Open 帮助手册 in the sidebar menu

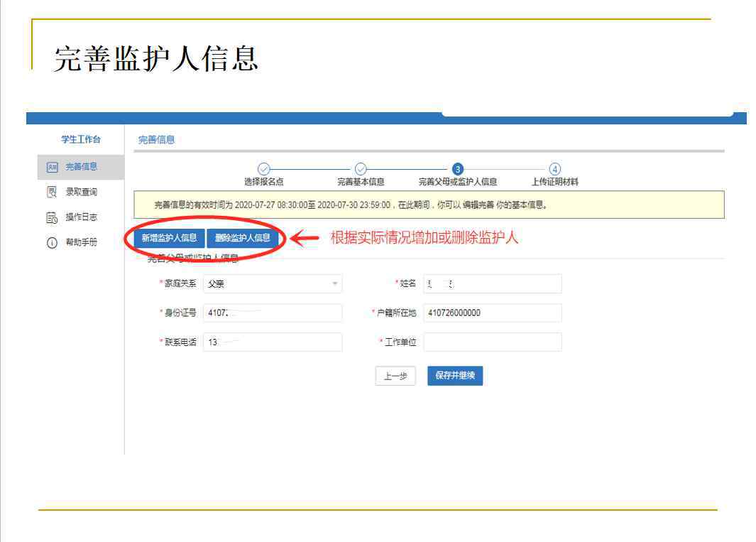point(80,243)
